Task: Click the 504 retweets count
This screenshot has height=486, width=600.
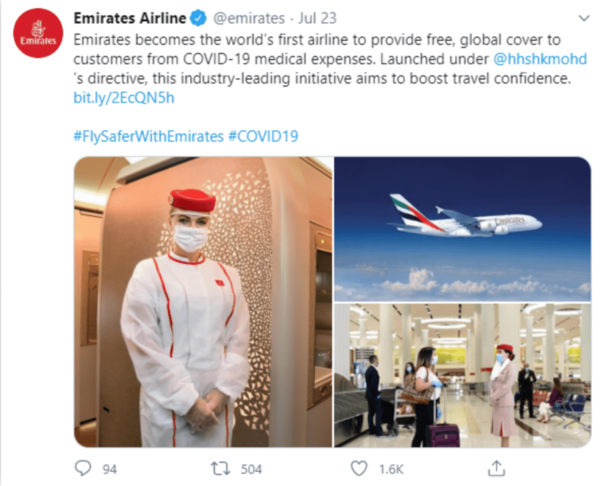Action: [251, 469]
